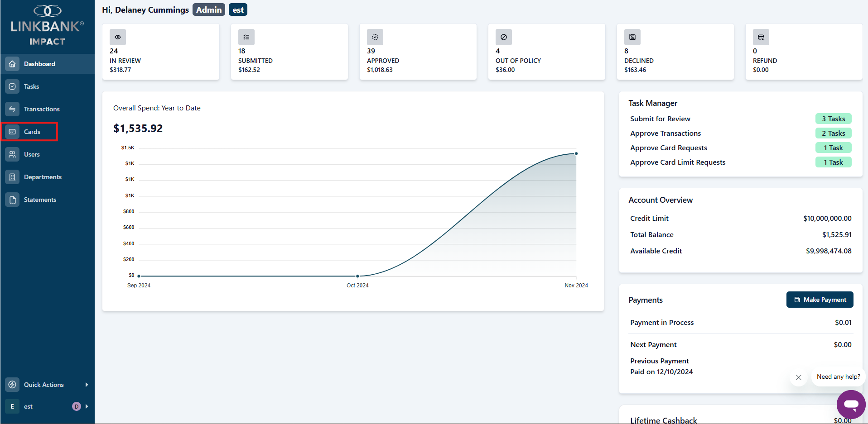Open the 3 Tasks badge
Viewport: 868px width, 424px height.
(833, 119)
